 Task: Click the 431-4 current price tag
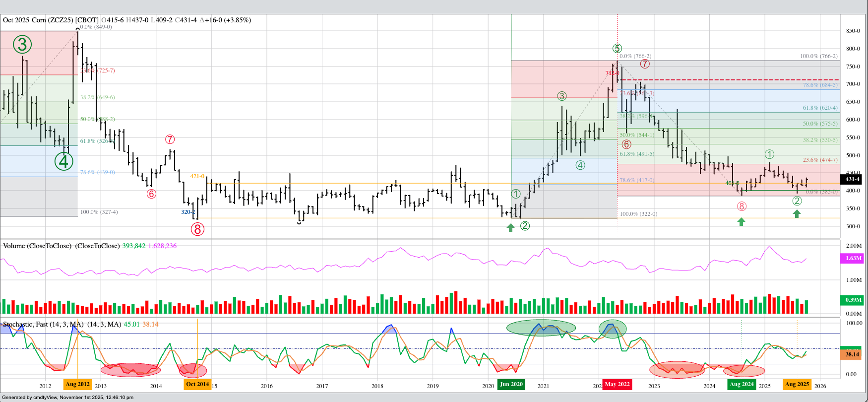[852, 179]
